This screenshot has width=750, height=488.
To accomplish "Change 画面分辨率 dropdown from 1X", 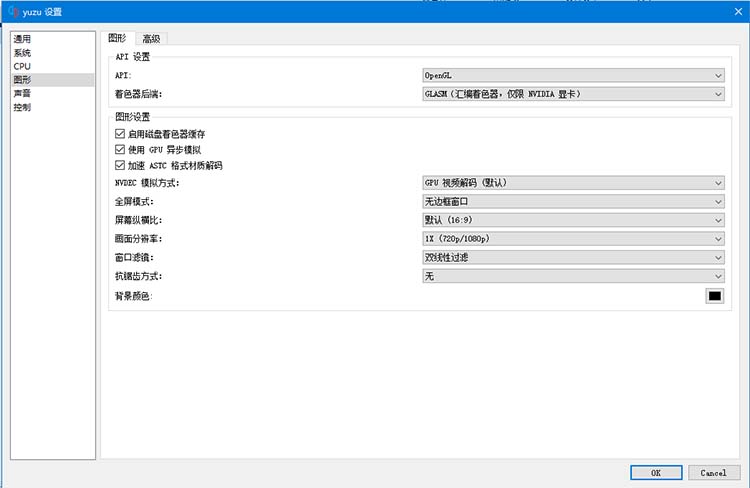I will [573, 238].
